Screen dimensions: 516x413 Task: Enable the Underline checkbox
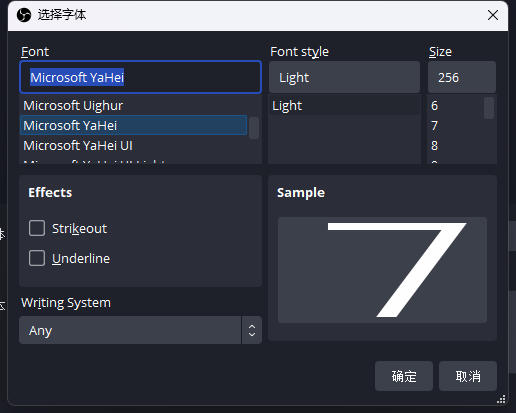pos(37,258)
